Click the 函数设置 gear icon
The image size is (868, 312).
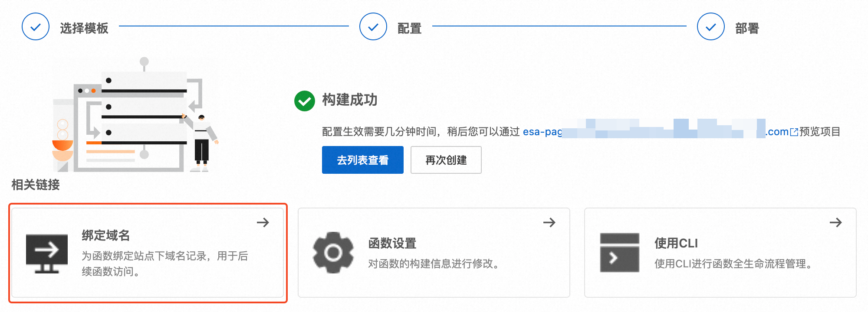pyautogui.click(x=333, y=253)
